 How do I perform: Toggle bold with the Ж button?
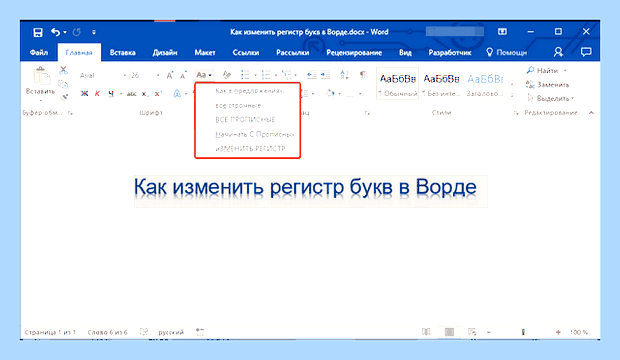pos(84,94)
